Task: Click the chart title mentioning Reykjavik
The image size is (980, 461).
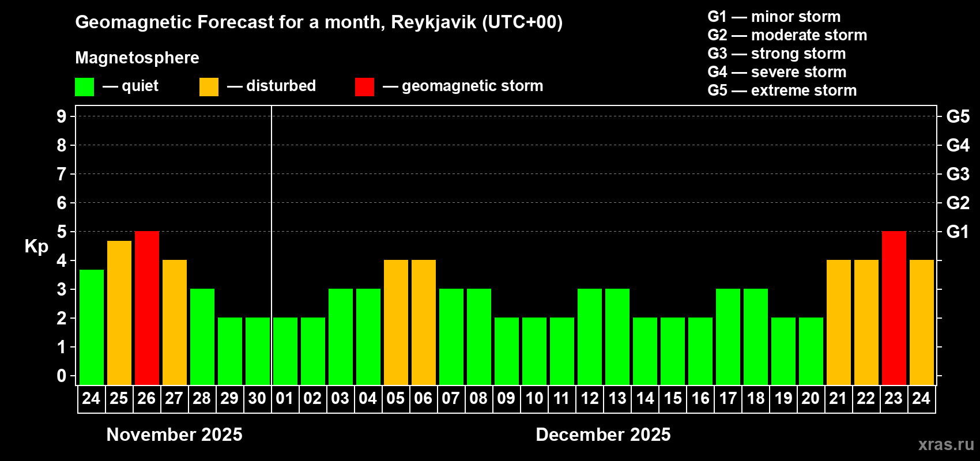Action: coord(319,22)
